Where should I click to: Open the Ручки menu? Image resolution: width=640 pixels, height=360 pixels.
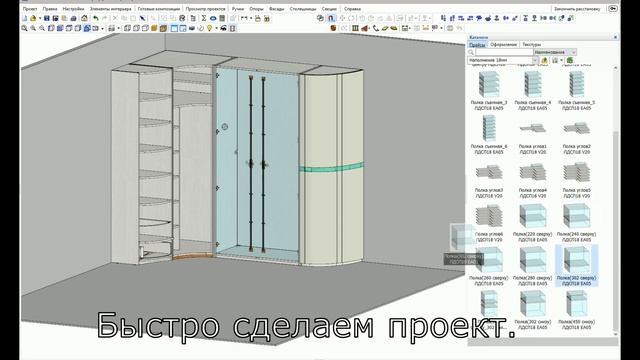(238, 9)
